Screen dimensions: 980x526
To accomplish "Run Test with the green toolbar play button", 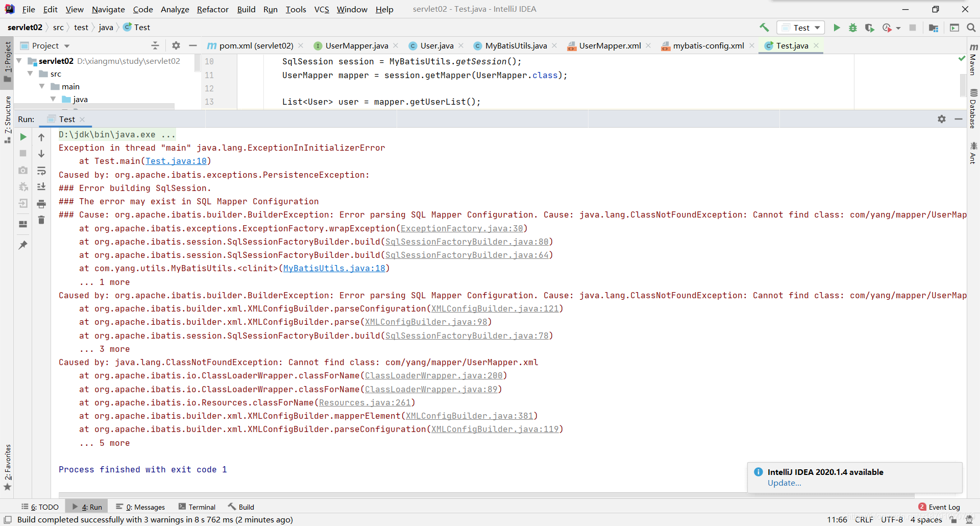I will 837,28.
